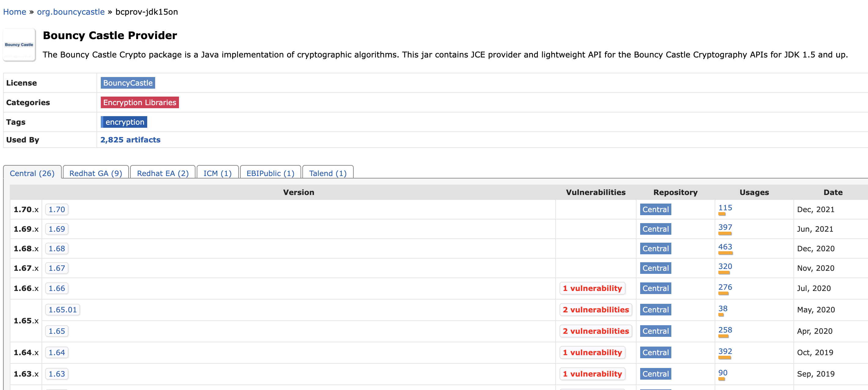This screenshot has width=868, height=390.
Task: Open the 397 usages link
Action: coord(725,227)
